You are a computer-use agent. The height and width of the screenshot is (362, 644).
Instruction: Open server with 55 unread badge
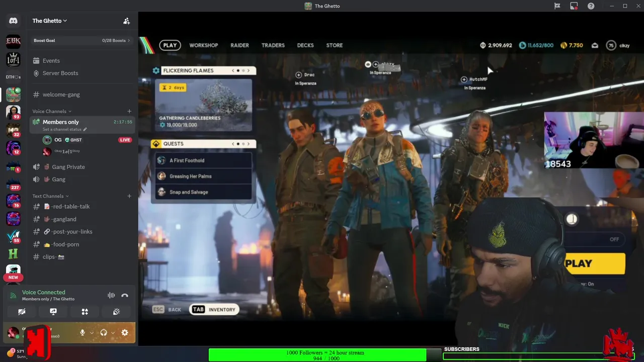pos(13,236)
